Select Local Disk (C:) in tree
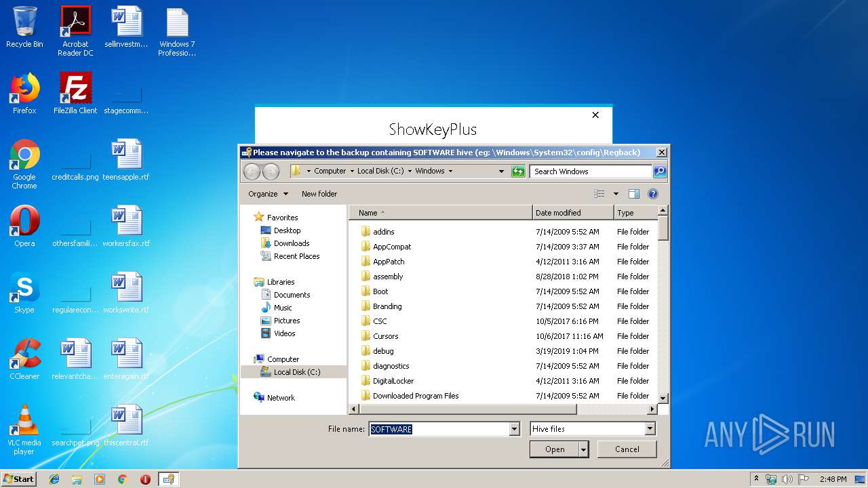 pos(291,372)
